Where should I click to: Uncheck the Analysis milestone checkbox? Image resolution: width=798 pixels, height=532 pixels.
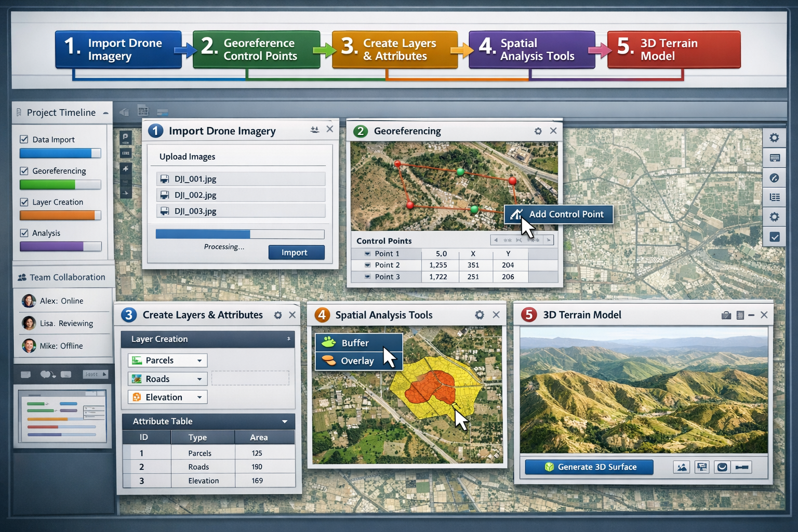(24, 233)
